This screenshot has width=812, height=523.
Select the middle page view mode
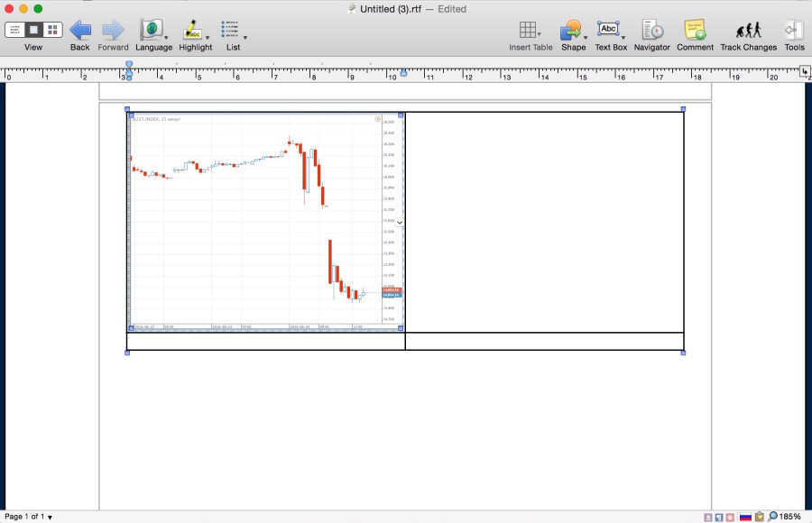click(33, 30)
